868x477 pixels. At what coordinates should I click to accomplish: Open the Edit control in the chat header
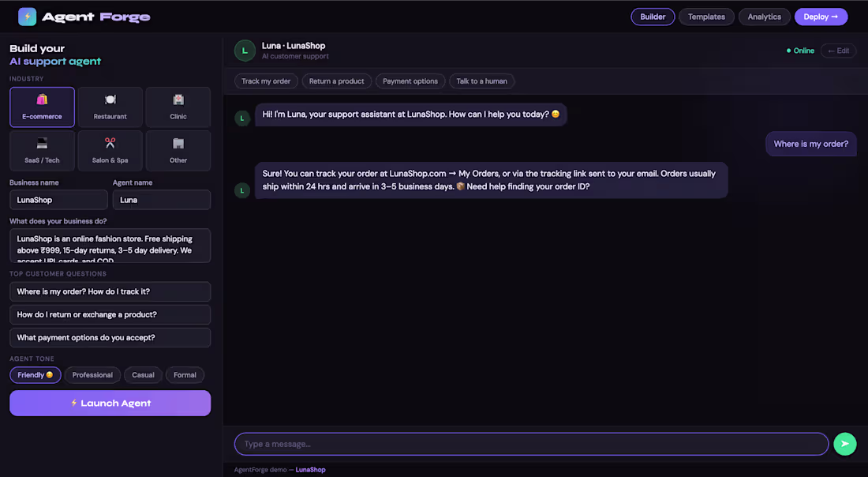pyautogui.click(x=838, y=50)
